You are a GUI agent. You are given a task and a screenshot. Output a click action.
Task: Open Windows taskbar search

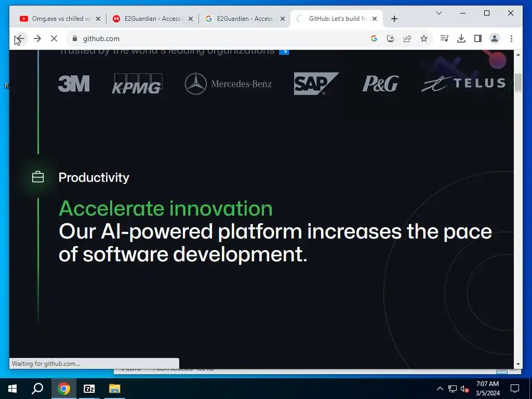tap(37, 389)
